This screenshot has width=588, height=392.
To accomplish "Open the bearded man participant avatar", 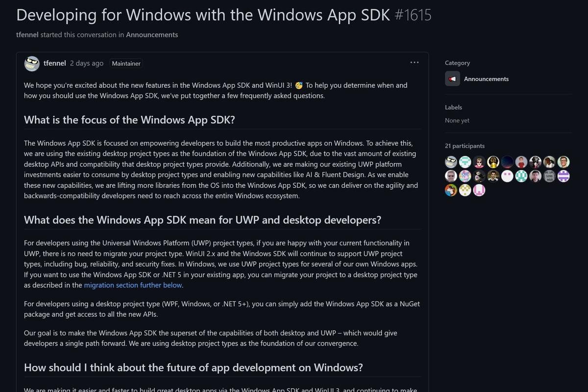I will pos(493,176).
